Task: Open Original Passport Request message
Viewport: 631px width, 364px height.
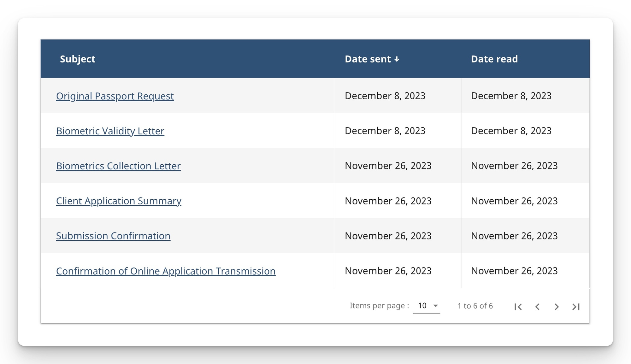Action: coord(115,96)
